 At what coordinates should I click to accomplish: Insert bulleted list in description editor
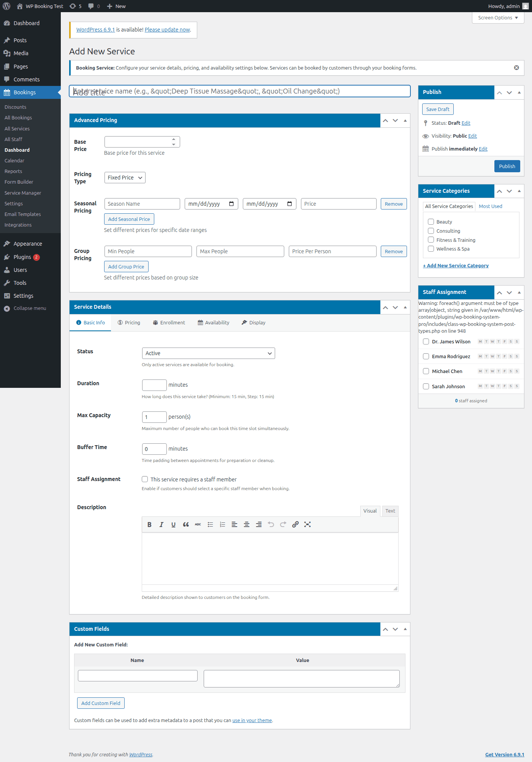coord(210,524)
